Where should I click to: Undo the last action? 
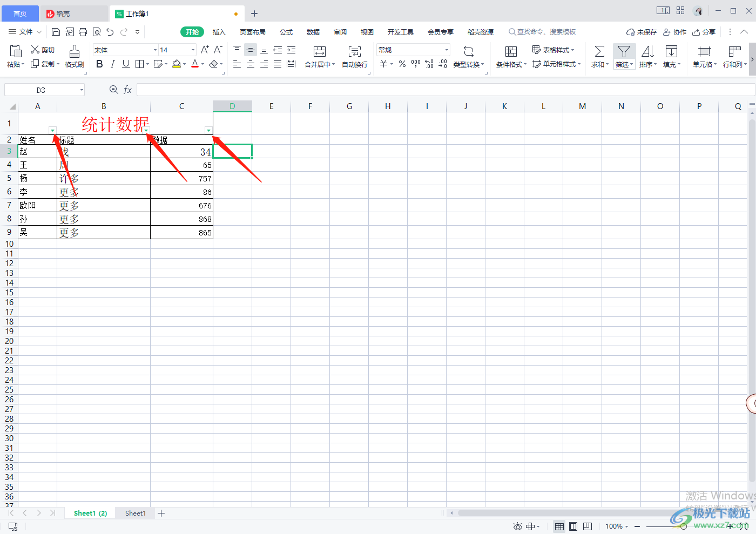coord(110,32)
